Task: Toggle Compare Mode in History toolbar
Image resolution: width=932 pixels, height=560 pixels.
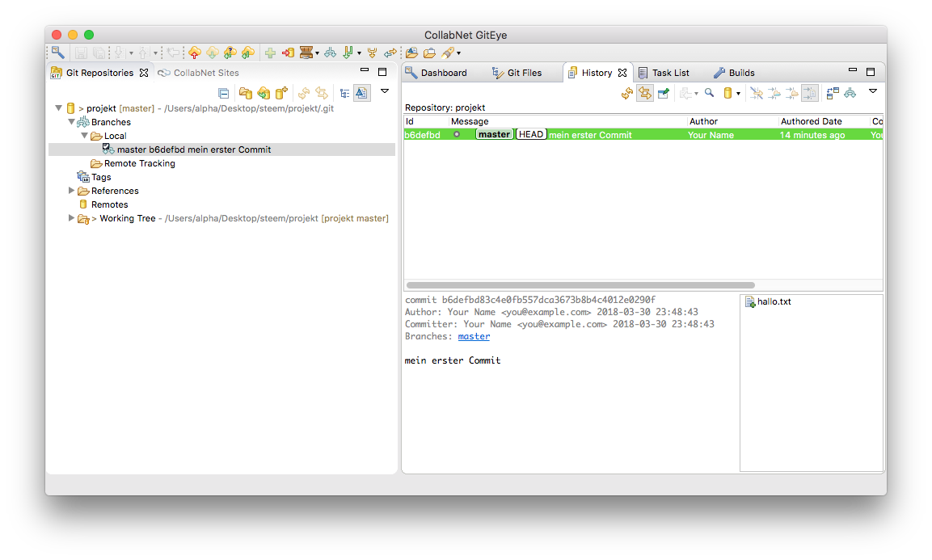Action: click(833, 93)
